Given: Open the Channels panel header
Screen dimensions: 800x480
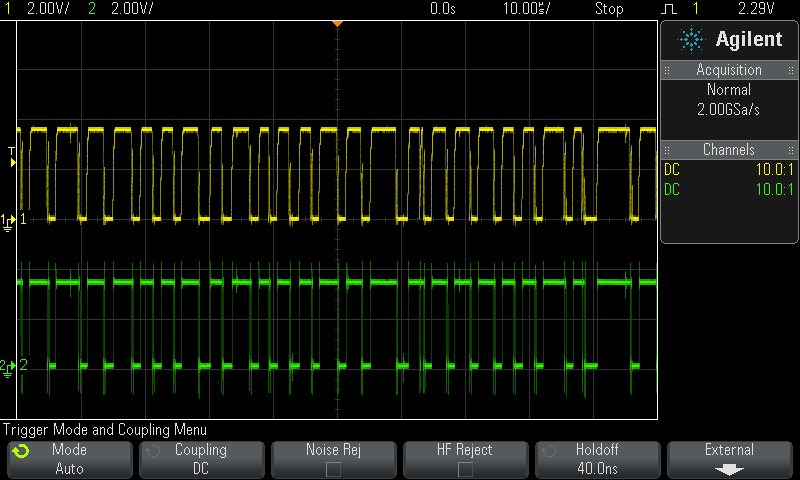Looking at the screenshot, I should pos(728,150).
